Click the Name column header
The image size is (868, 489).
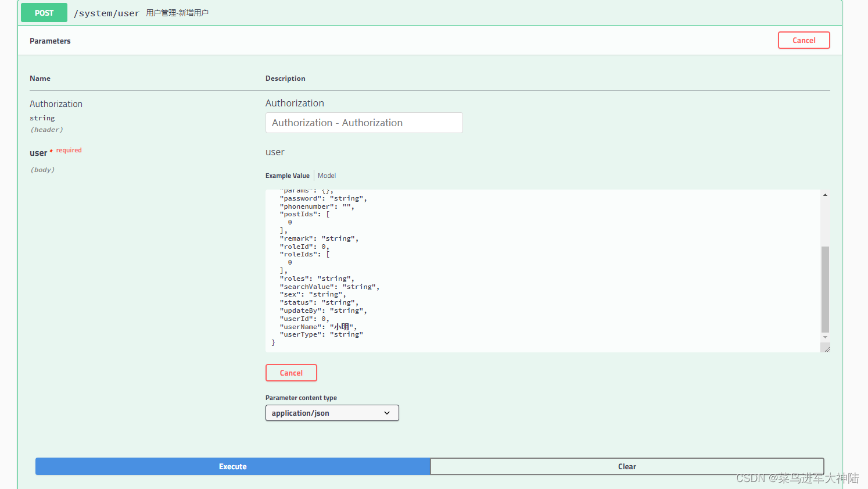click(40, 78)
